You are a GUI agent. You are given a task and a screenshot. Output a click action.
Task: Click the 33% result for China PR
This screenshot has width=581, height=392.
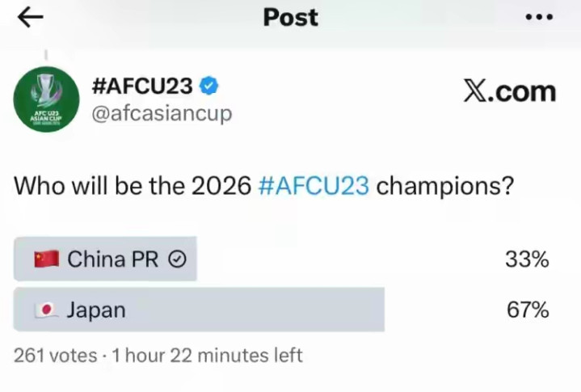[528, 259]
